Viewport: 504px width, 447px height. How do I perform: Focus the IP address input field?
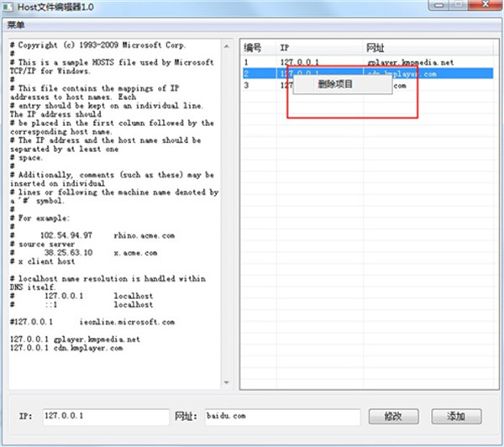[x=105, y=416]
